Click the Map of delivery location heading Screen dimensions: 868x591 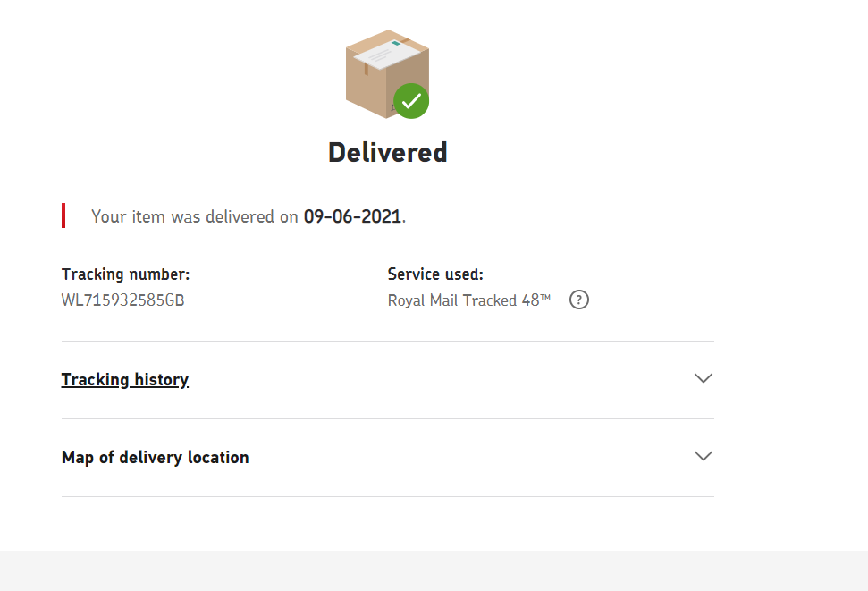tap(156, 458)
